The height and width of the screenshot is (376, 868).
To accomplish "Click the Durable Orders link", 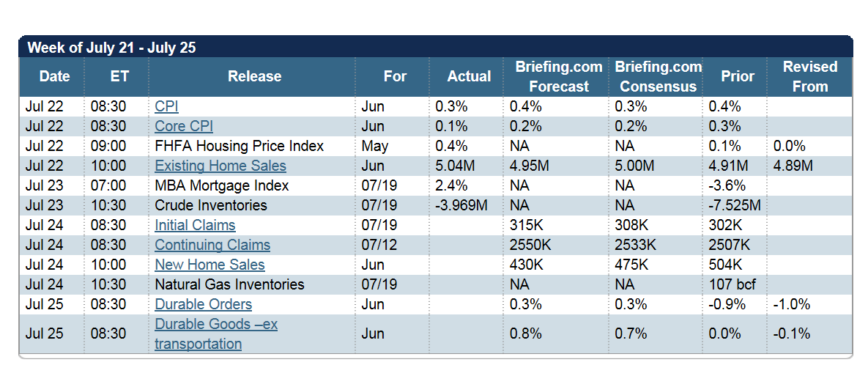I will [x=203, y=304].
